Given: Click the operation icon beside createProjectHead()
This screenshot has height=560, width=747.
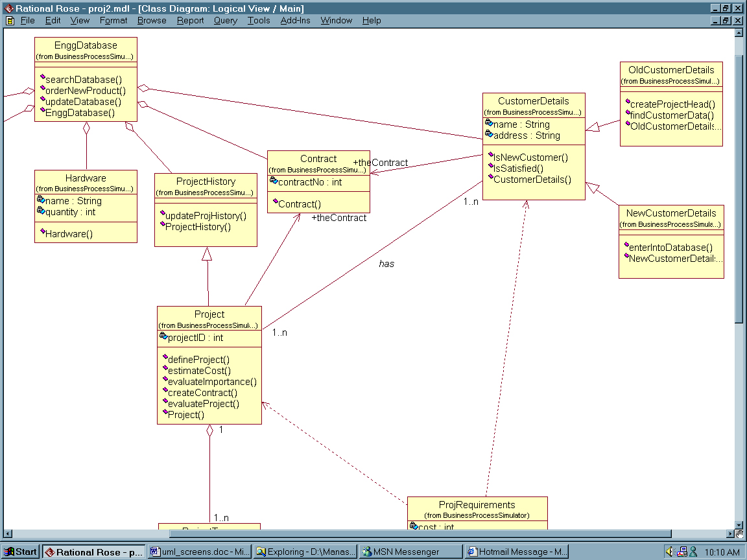Looking at the screenshot, I should [x=628, y=101].
